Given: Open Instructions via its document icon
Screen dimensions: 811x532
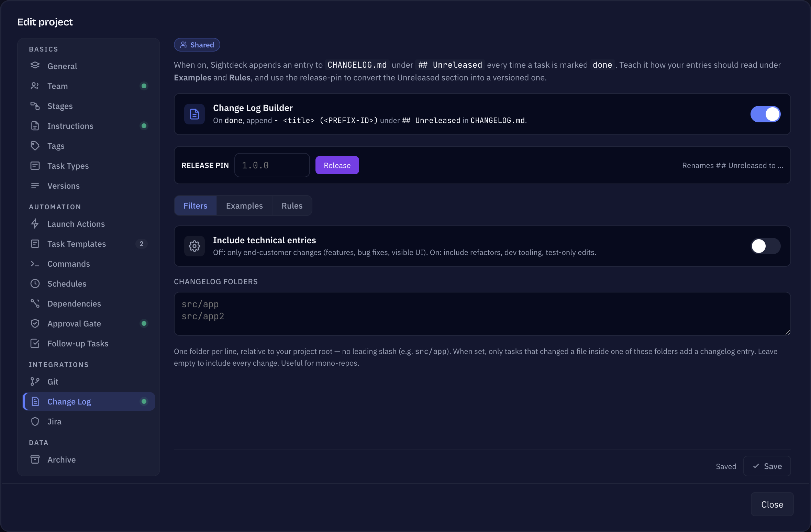Looking at the screenshot, I should [x=35, y=126].
